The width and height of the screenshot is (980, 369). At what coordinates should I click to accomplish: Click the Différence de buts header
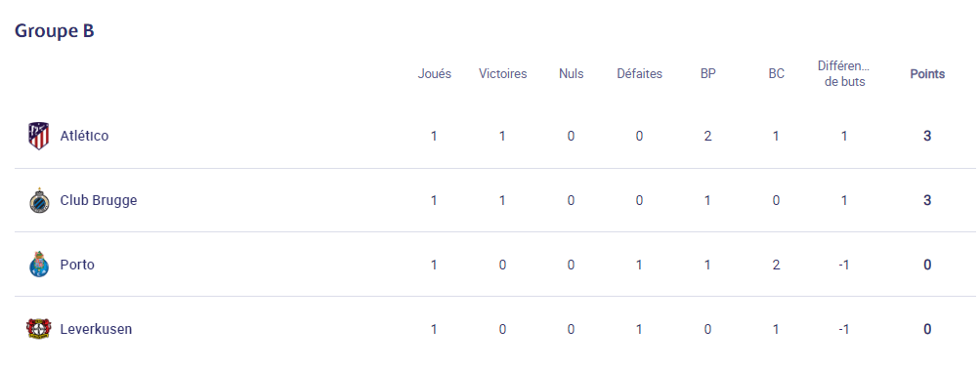[x=844, y=73]
